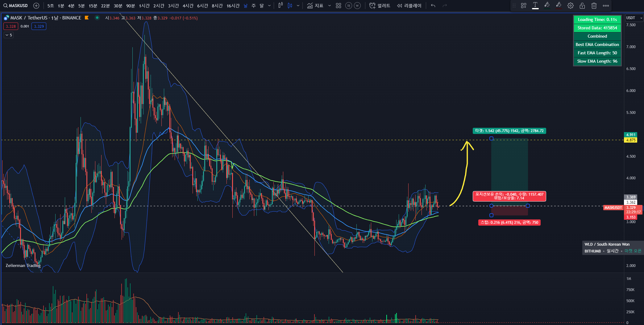Open the WLD / South Korean Won notice
The height and width of the screenshot is (325, 644).
[613, 248]
